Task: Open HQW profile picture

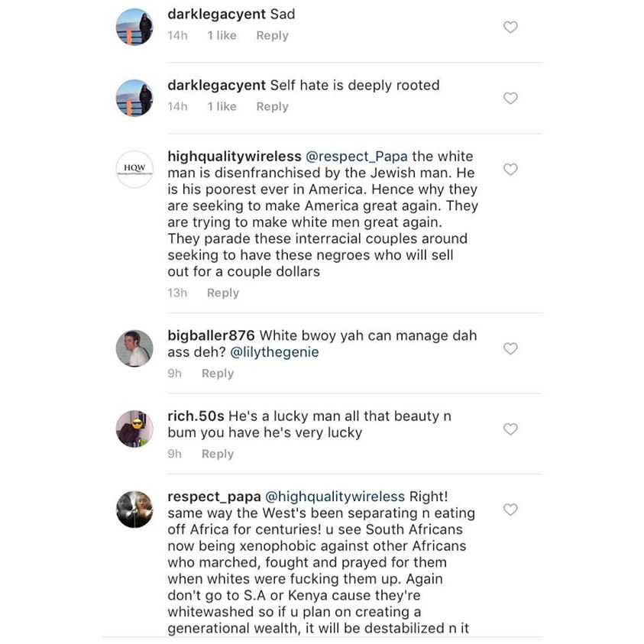Action: [134, 170]
